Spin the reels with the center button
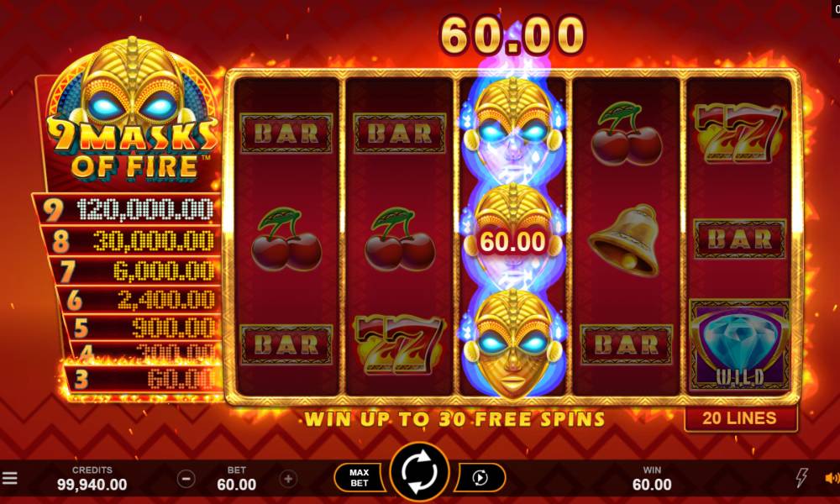The image size is (840, 504). [x=419, y=472]
